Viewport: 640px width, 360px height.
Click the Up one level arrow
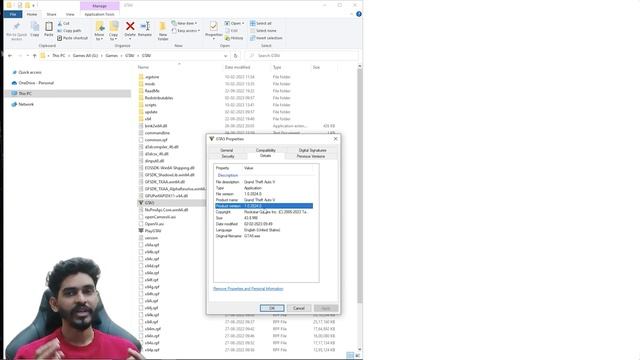click(x=34, y=56)
